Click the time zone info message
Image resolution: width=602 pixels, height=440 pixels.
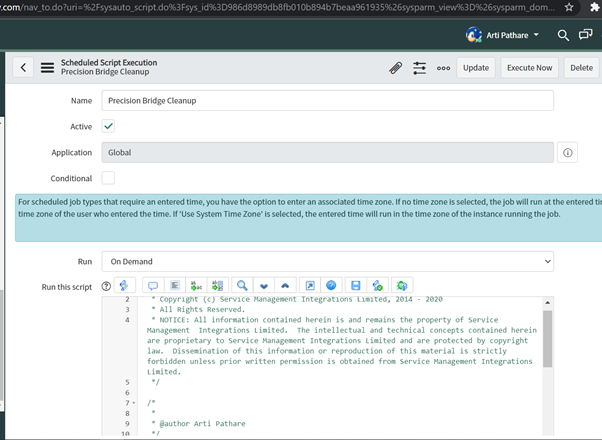tap(308, 218)
